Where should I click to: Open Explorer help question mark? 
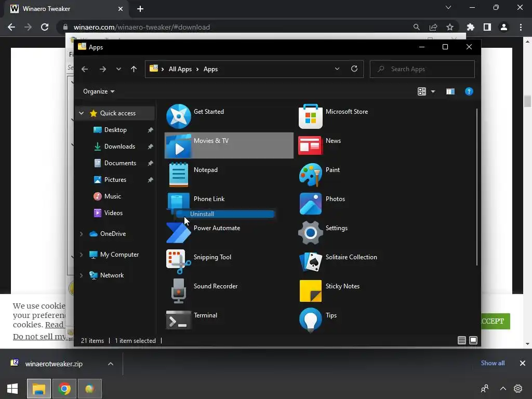pos(469,91)
